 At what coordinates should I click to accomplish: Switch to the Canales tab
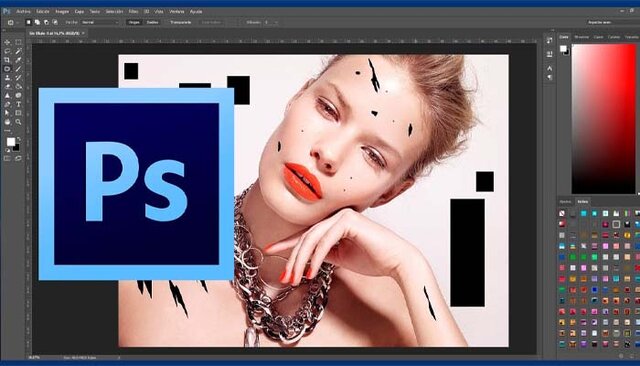[614, 37]
